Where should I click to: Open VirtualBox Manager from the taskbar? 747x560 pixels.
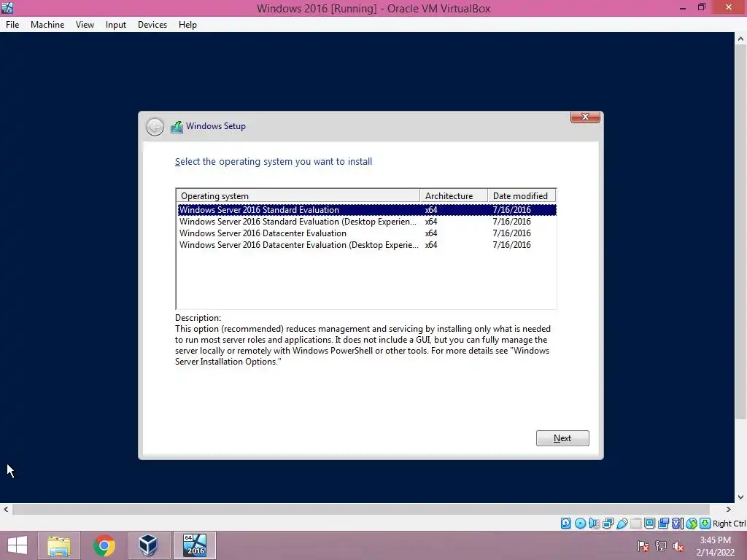149,545
